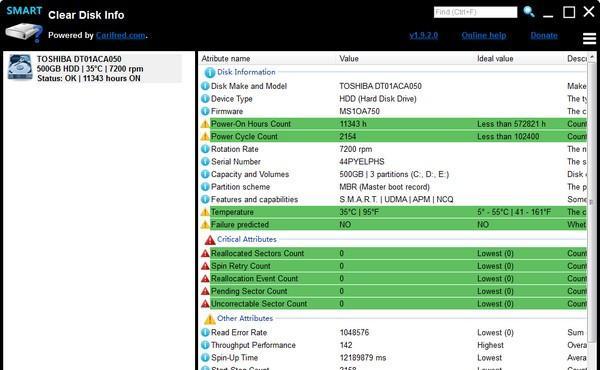Click info icon beside Firmware
Viewport: 600px width, 370px height.
[205, 111]
